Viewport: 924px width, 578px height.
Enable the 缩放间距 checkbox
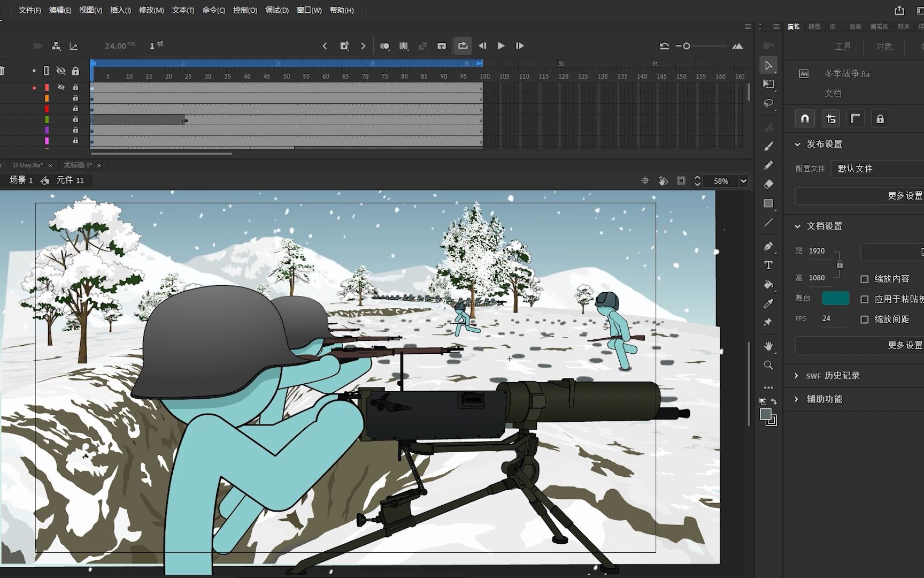(865, 320)
